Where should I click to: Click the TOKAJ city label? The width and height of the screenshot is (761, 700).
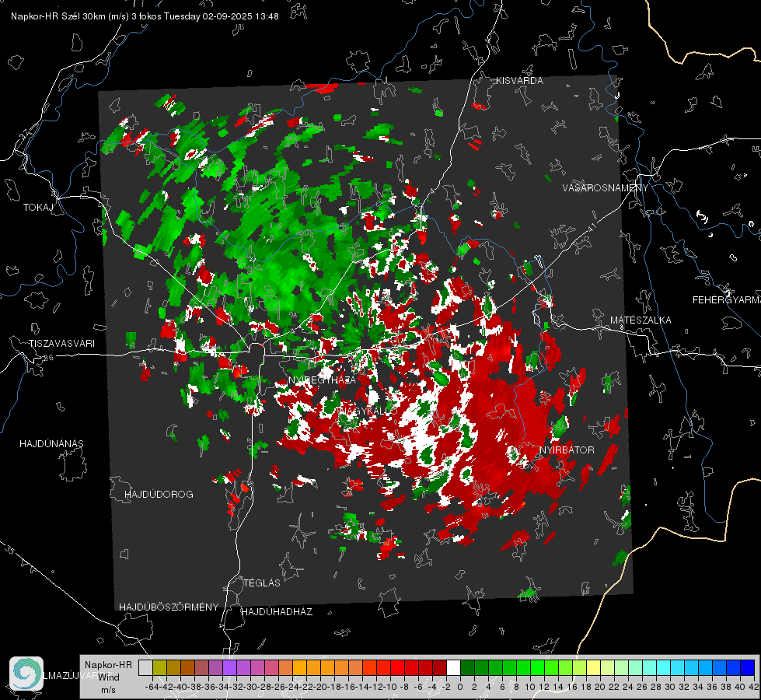click(38, 208)
